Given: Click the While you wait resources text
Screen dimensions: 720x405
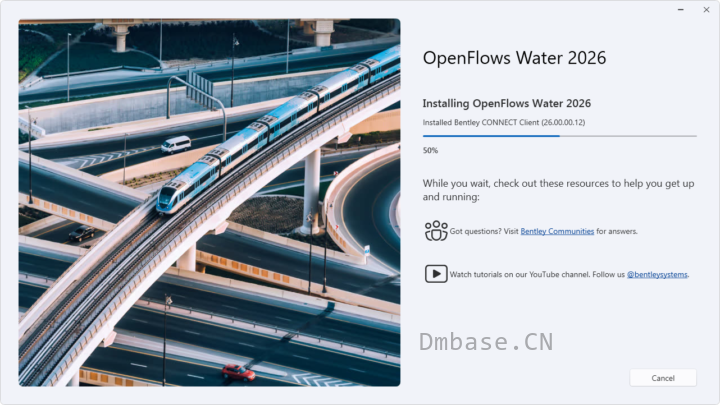Looking at the screenshot, I should pyautogui.click(x=558, y=190).
